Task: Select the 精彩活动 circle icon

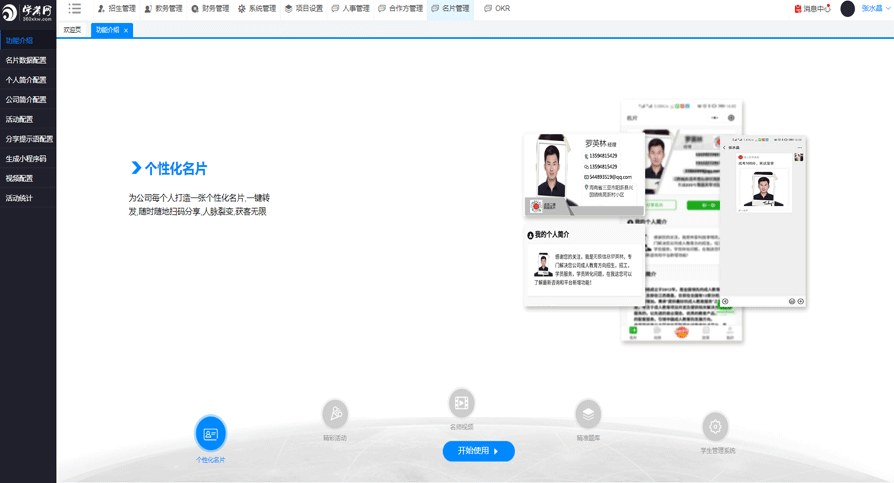Action: [x=335, y=413]
